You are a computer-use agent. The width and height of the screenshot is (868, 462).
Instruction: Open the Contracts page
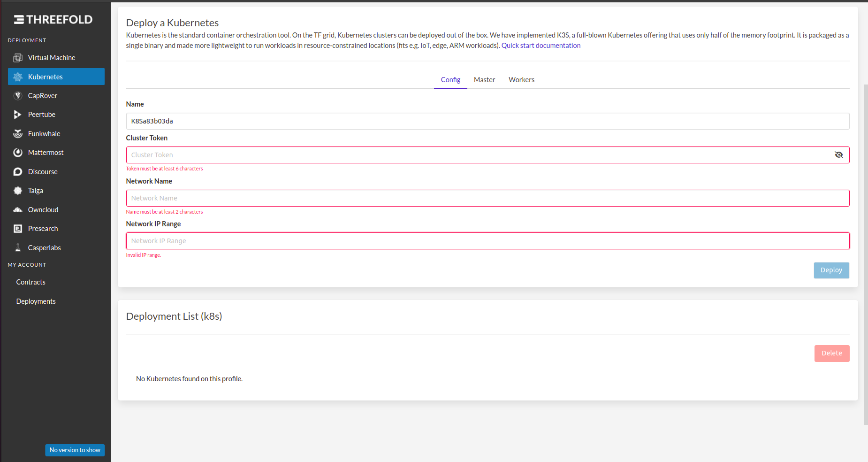(x=30, y=282)
